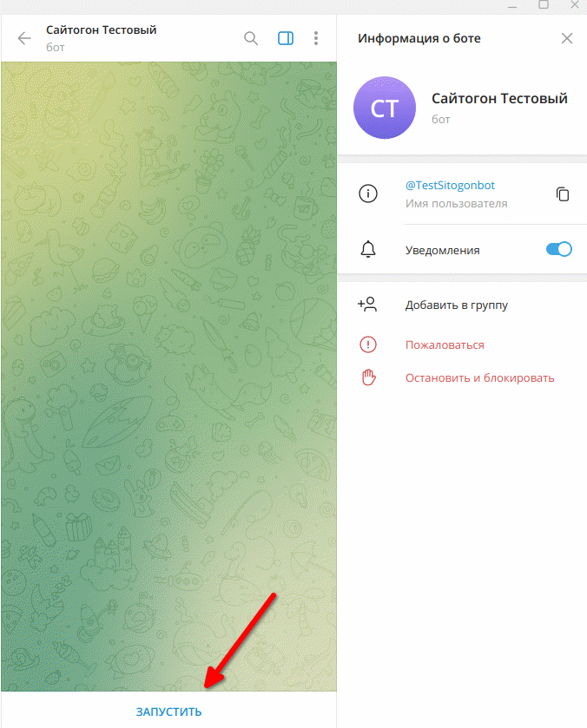Click the purple CT avatar
This screenshot has width=587, height=728.
(x=385, y=108)
